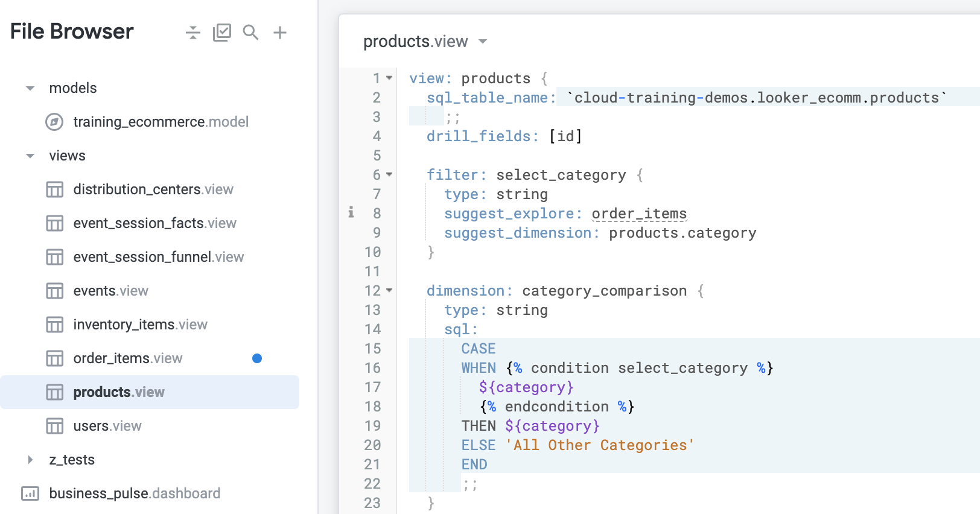Click the users view table icon
980x514 pixels.
click(55, 426)
